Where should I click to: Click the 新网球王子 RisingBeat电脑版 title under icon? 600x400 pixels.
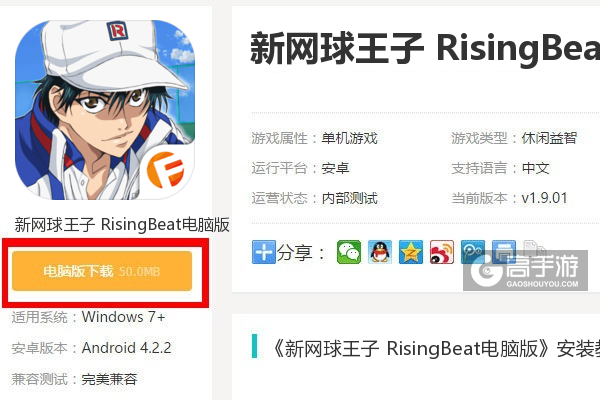pyautogui.click(x=122, y=224)
